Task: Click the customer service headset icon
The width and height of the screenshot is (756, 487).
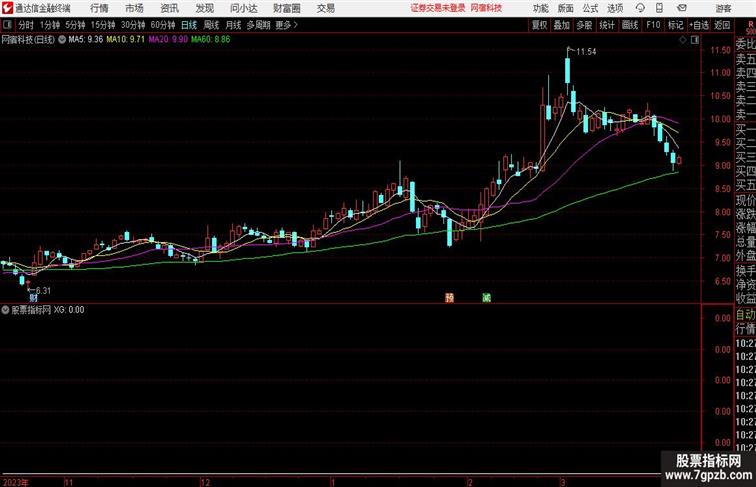Action: (x=640, y=8)
